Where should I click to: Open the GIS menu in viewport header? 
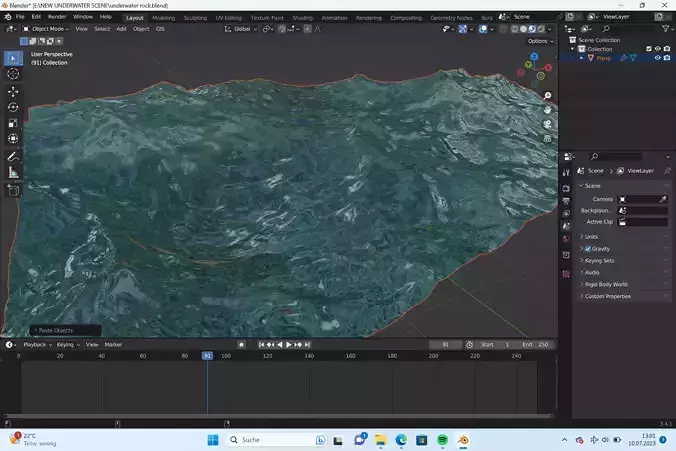point(160,29)
